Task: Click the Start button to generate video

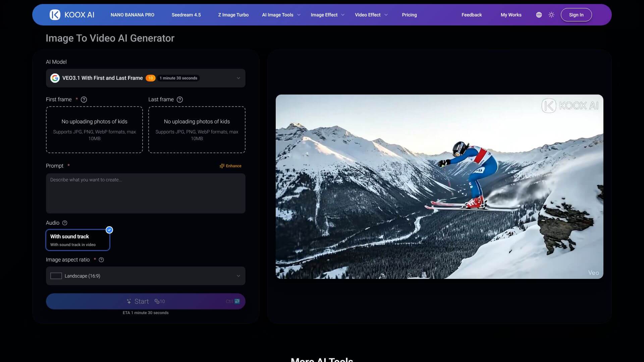Action: coord(145,301)
